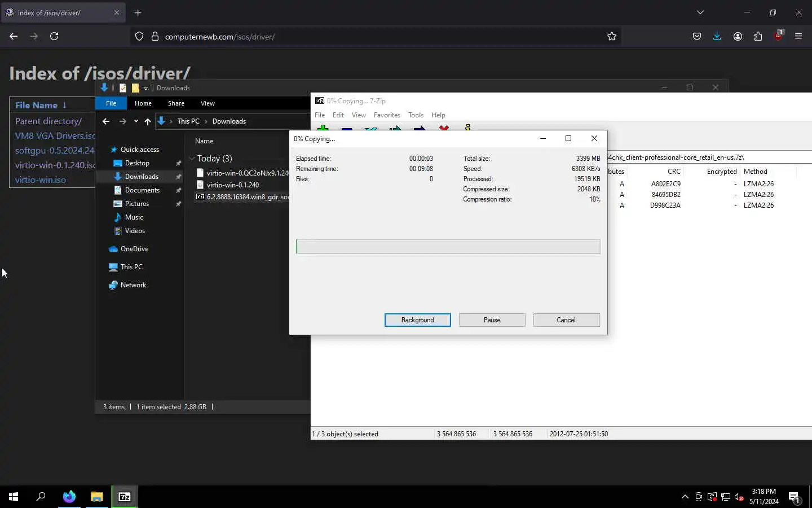This screenshot has width=812, height=508.
Task: Click Method column header in 7-Zip
Action: coord(755,172)
